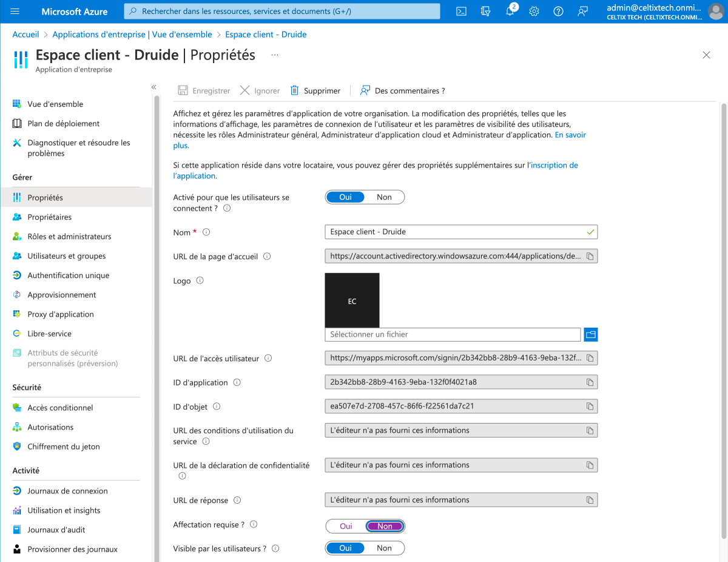The height and width of the screenshot is (562, 728).
Task: Click the Nom text field
Action: (455, 232)
